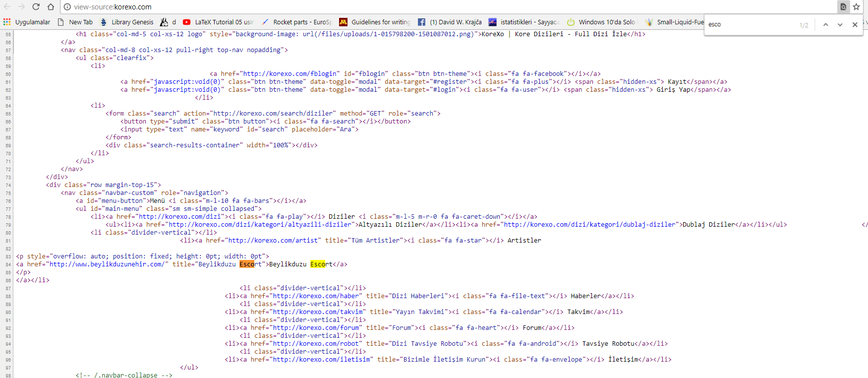
Task: Click the text Tavsiye Robotu on line 94
Action: pyautogui.click(x=608, y=343)
